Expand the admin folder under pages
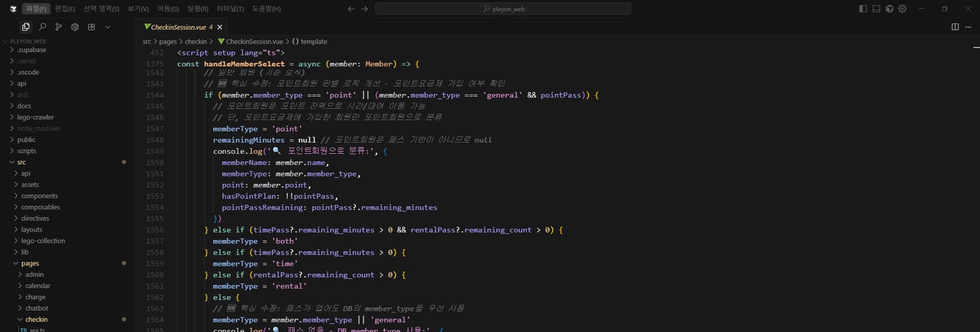The image size is (980, 332). [x=67, y=275]
